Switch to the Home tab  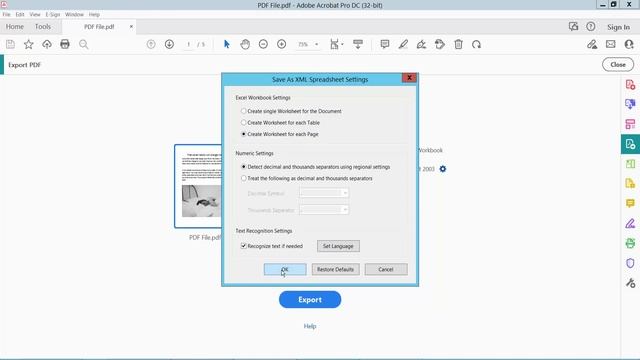point(15,27)
